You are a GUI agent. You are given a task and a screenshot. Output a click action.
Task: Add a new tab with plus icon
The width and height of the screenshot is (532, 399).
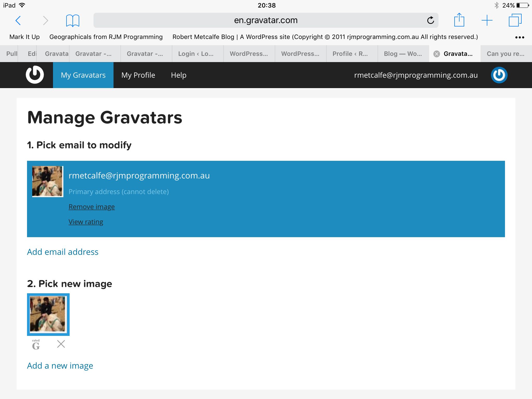487,20
